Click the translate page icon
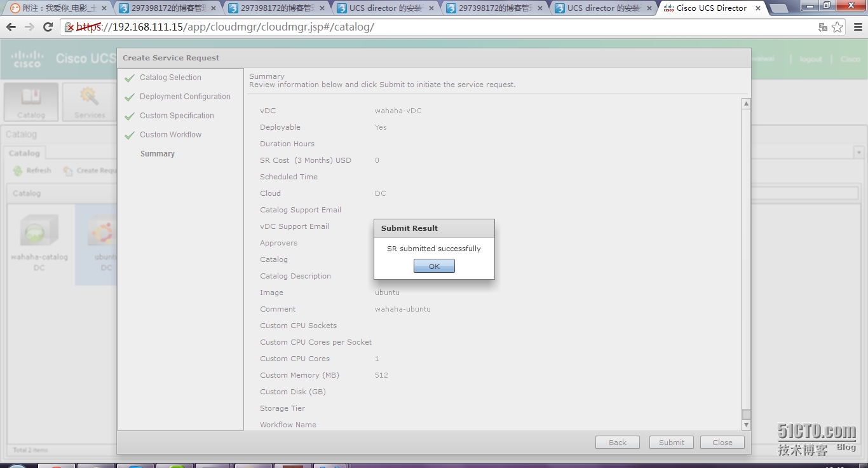The height and width of the screenshot is (468, 868). [823, 27]
